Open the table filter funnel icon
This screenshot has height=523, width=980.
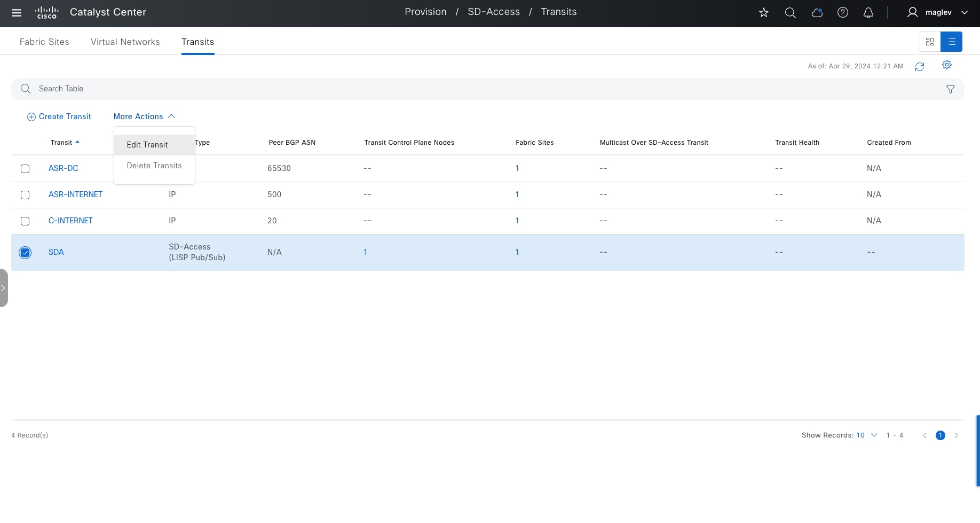coord(951,89)
